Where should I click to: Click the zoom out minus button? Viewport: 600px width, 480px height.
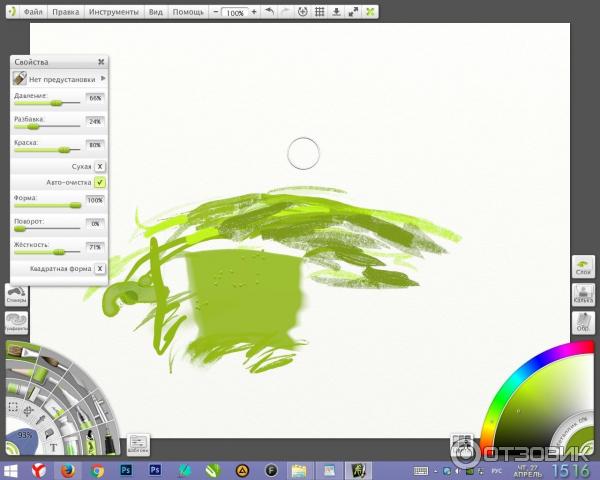(217, 13)
